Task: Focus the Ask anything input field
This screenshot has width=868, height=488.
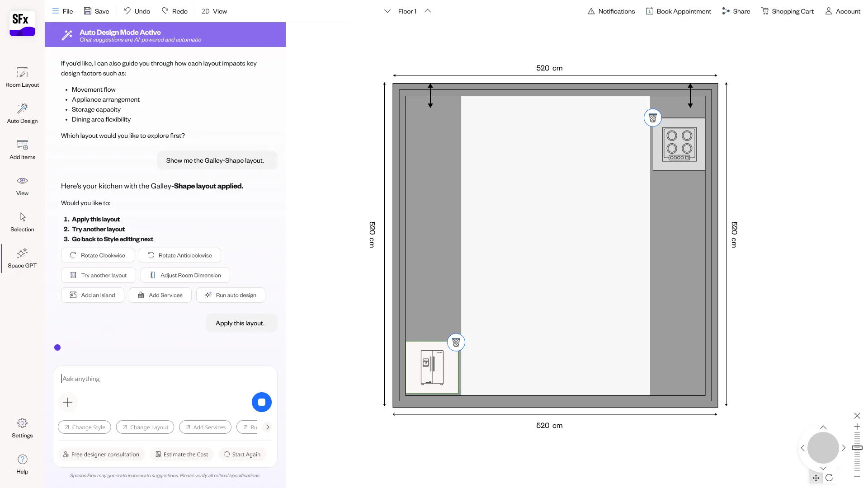Action: (165, 379)
